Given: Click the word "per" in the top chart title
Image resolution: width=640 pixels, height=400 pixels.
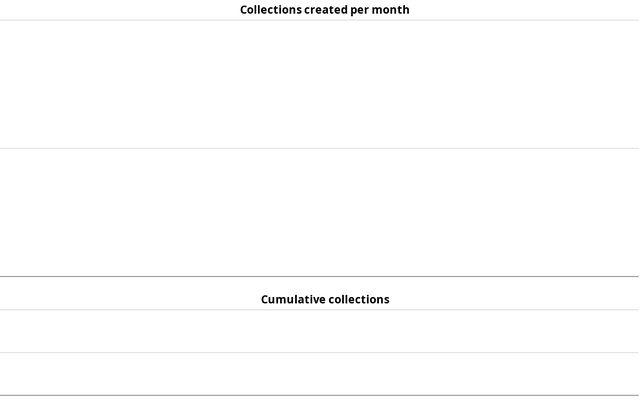Looking at the screenshot, I should [360, 10].
